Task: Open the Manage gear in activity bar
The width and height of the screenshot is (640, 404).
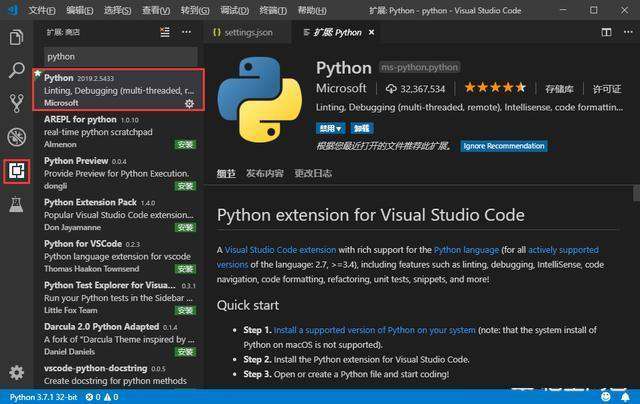Action: (x=16, y=372)
